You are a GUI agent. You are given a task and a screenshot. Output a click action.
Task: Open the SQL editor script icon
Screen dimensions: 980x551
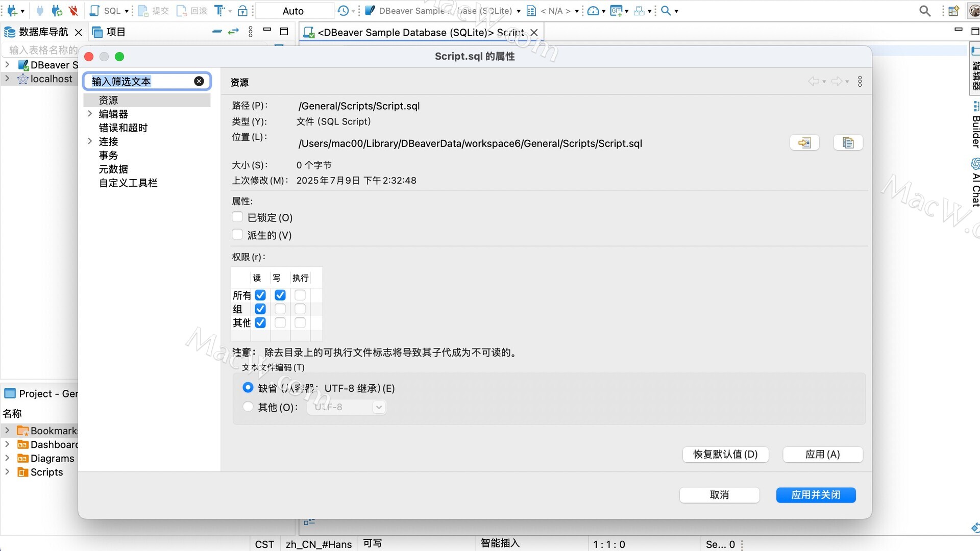(94, 11)
